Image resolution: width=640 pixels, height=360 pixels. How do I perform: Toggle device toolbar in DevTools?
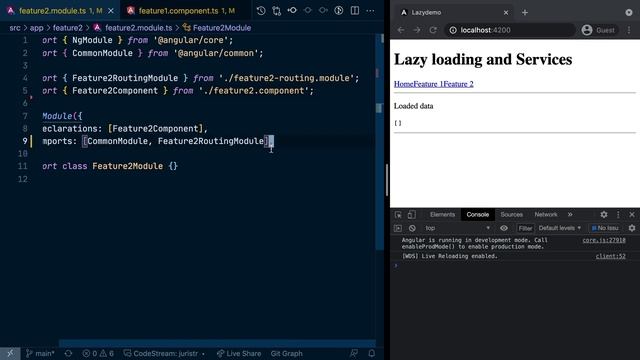[x=411, y=214]
